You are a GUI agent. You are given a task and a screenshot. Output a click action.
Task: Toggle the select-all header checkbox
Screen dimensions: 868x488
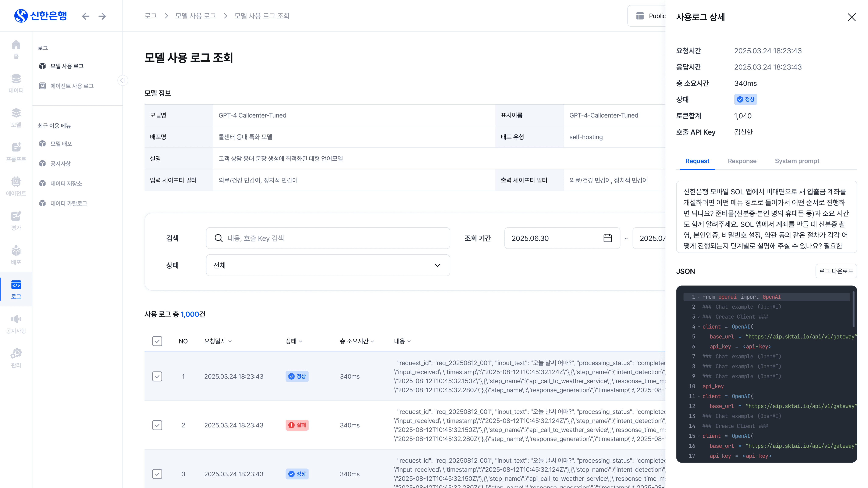point(157,341)
